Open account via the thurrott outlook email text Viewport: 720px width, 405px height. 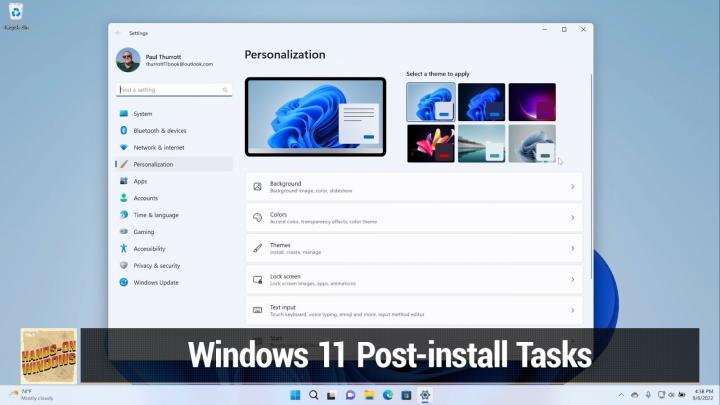(x=179, y=64)
